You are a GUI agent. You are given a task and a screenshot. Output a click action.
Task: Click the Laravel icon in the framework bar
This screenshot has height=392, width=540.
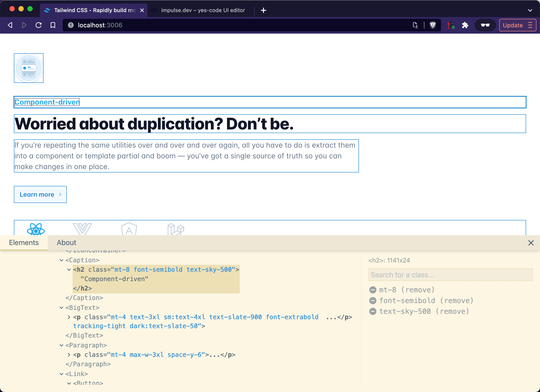tap(176, 229)
